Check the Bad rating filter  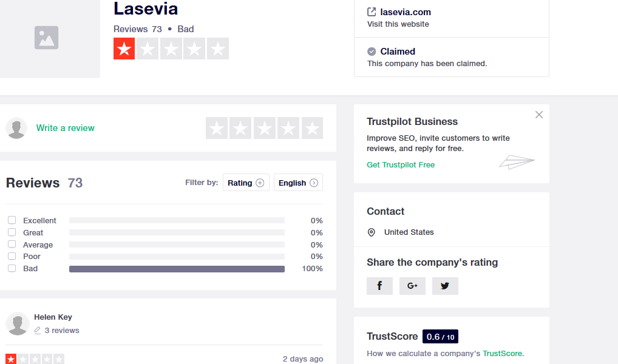click(12, 268)
